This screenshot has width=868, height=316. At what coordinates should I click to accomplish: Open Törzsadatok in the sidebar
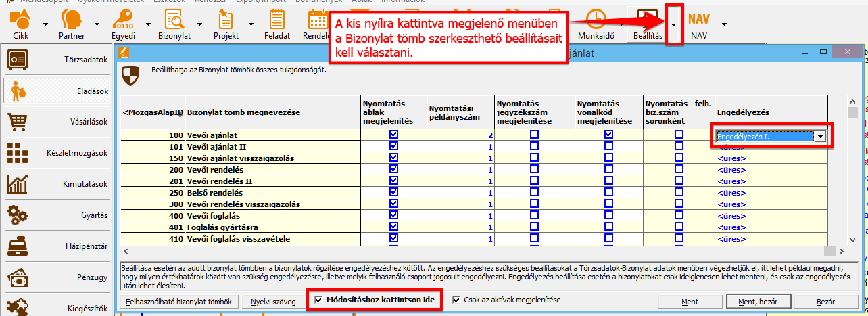(57, 60)
